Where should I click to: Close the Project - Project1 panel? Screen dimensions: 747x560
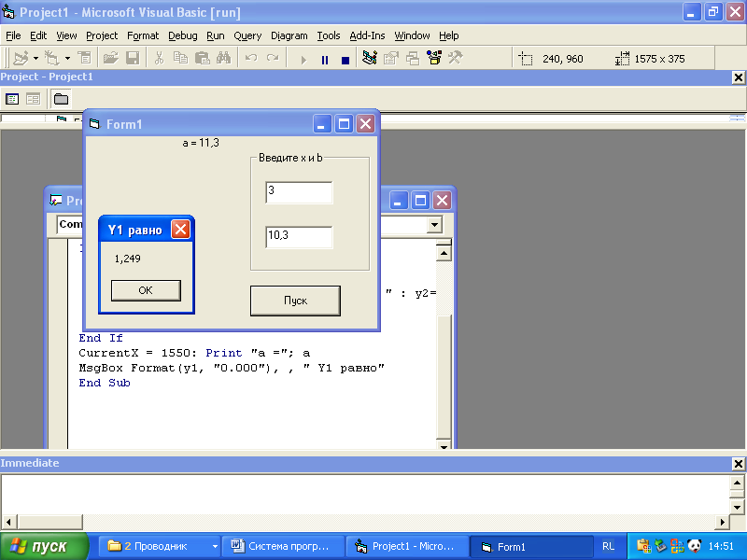click(739, 77)
